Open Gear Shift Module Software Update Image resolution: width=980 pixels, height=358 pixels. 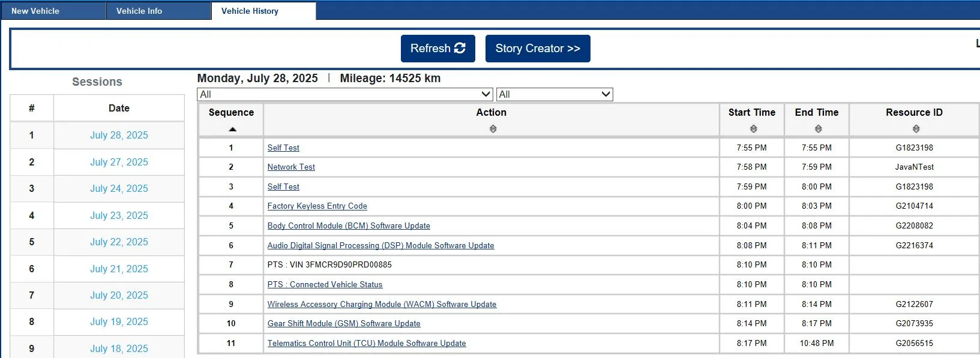coord(344,324)
